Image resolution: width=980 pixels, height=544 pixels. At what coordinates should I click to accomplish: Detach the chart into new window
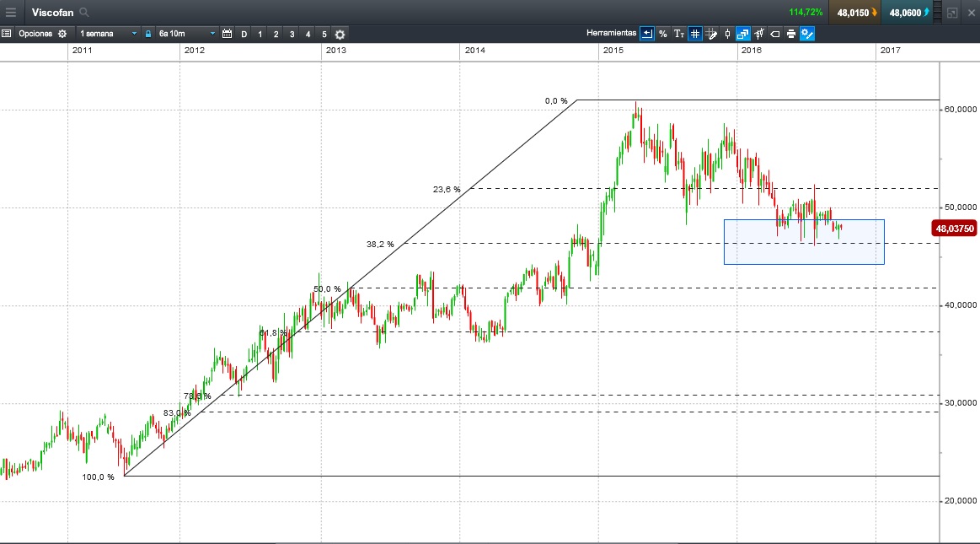[x=952, y=13]
